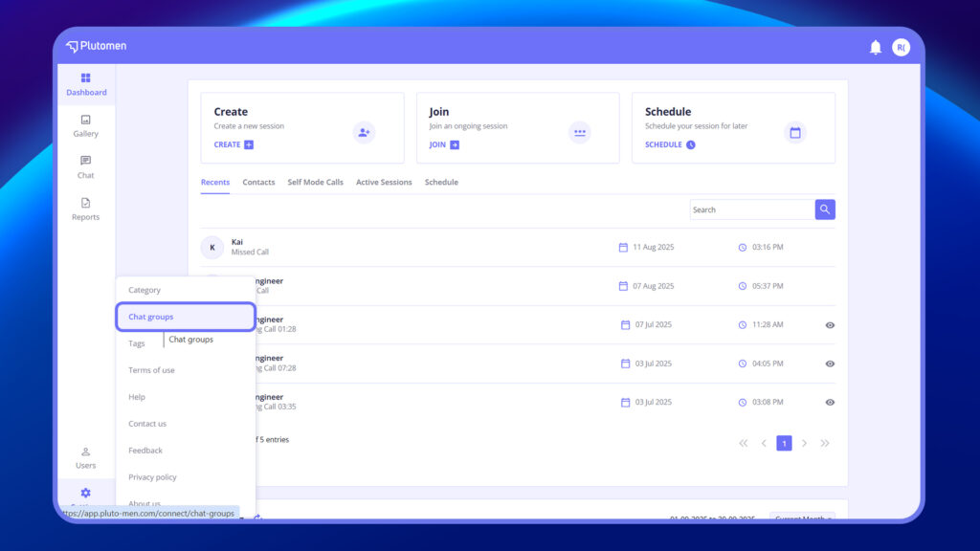Click the SCHEDULE link
980x551 pixels.
point(670,145)
